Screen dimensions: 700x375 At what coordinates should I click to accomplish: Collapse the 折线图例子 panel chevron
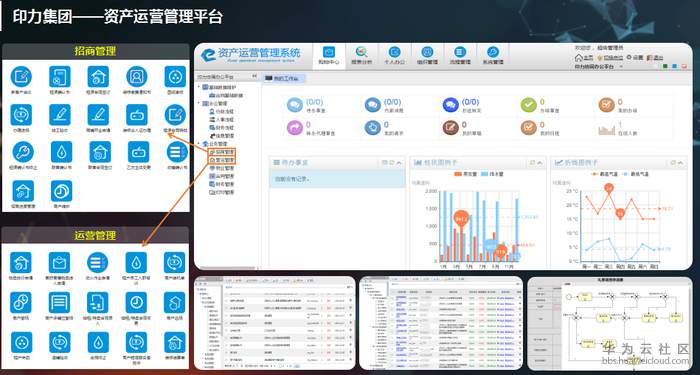(681, 163)
